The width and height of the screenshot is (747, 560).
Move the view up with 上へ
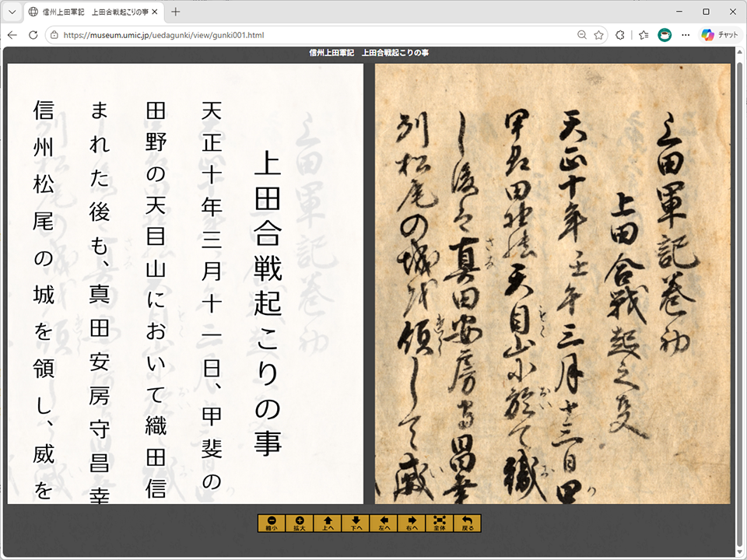(x=328, y=523)
